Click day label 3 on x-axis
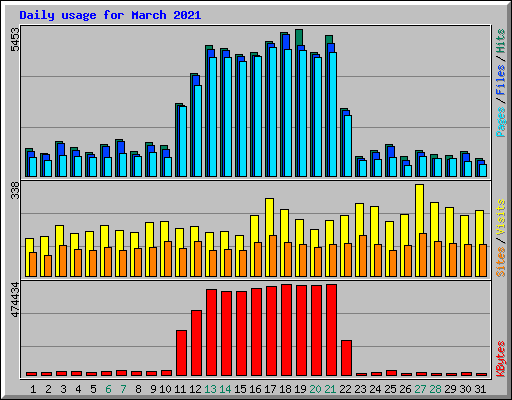 tap(63, 389)
